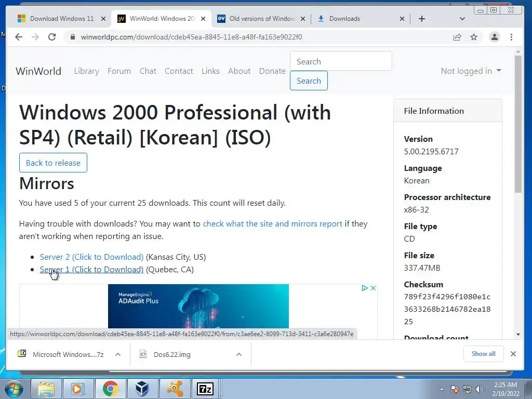532x399 pixels.
Task: Click the network tray icon
Action: click(x=467, y=389)
